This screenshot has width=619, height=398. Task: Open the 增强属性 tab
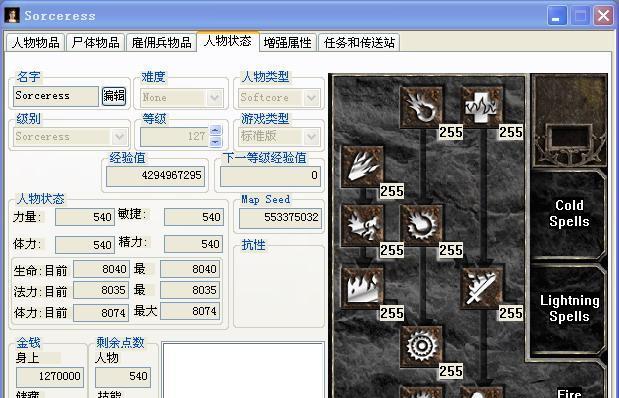(288, 43)
